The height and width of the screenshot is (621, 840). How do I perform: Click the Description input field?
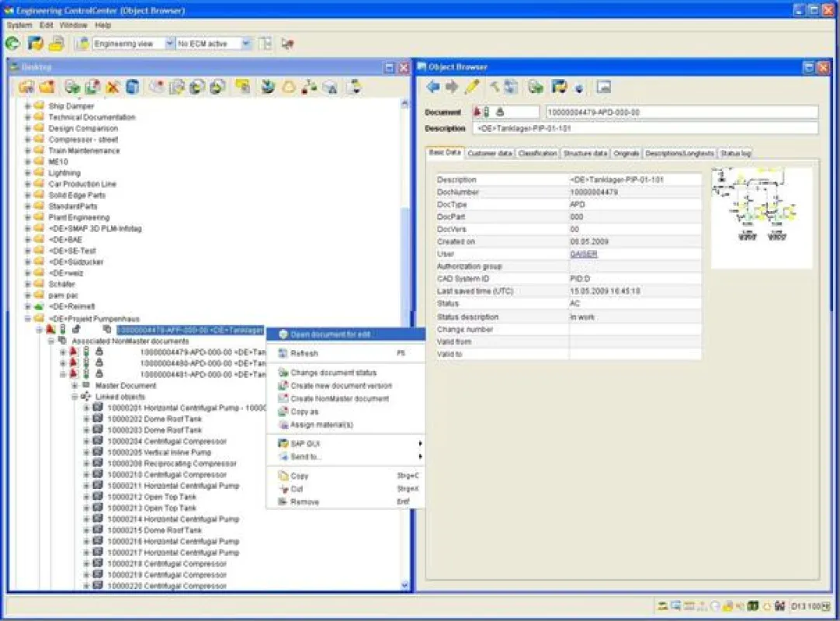(646, 129)
